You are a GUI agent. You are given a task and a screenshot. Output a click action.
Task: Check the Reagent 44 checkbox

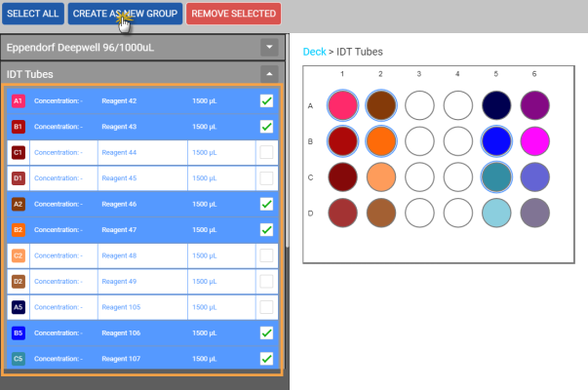click(266, 152)
